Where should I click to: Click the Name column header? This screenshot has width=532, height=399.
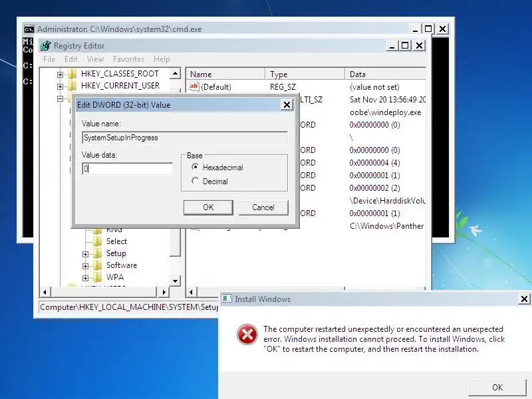pos(225,74)
